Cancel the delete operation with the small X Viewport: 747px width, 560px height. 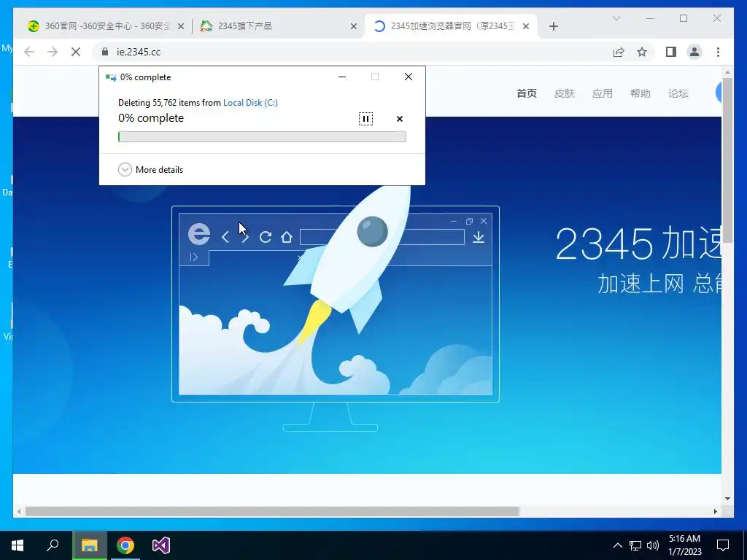(x=400, y=119)
